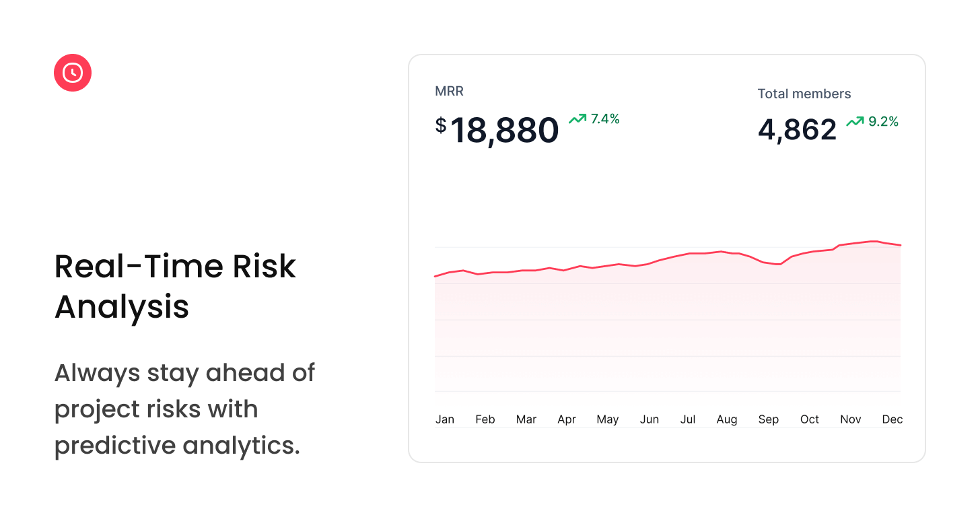This screenshot has width=980, height=517.
Task: Pick the May month label
Action: 607,419
